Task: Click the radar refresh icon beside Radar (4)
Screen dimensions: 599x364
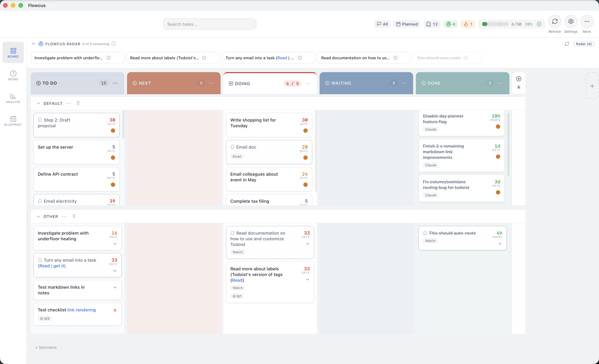Action: pyautogui.click(x=567, y=44)
